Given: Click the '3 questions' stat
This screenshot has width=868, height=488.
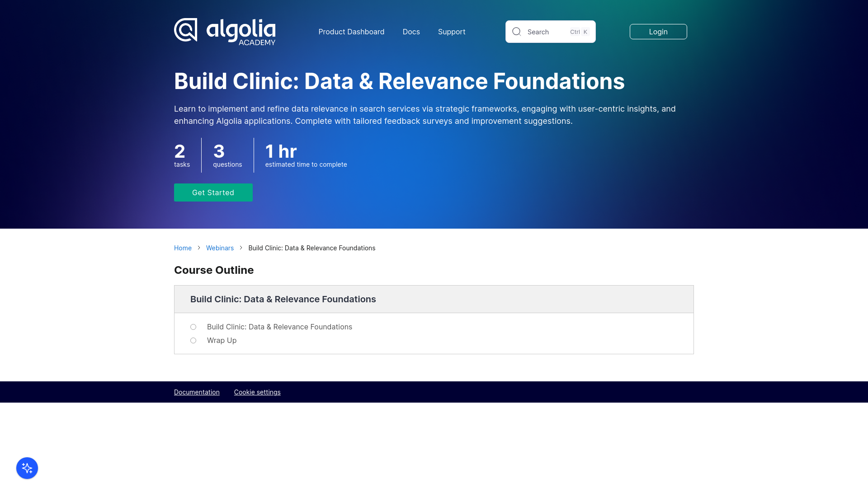Looking at the screenshot, I should click(227, 155).
